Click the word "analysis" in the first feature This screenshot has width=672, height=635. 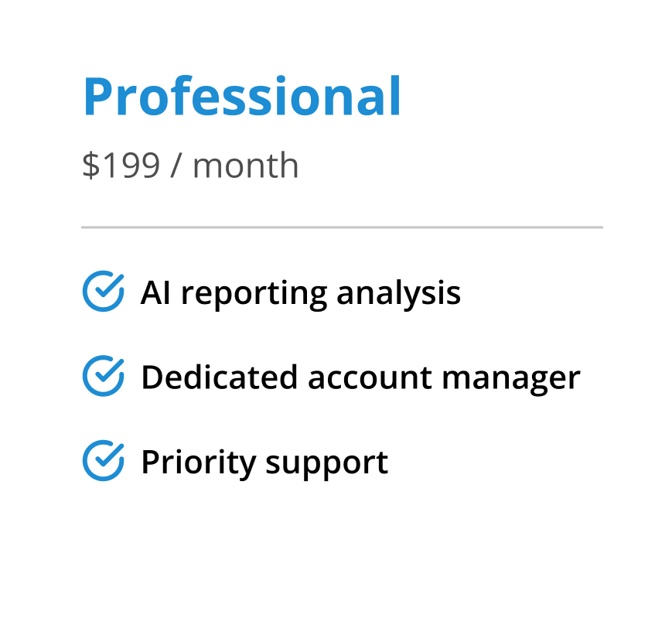pos(399,293)
